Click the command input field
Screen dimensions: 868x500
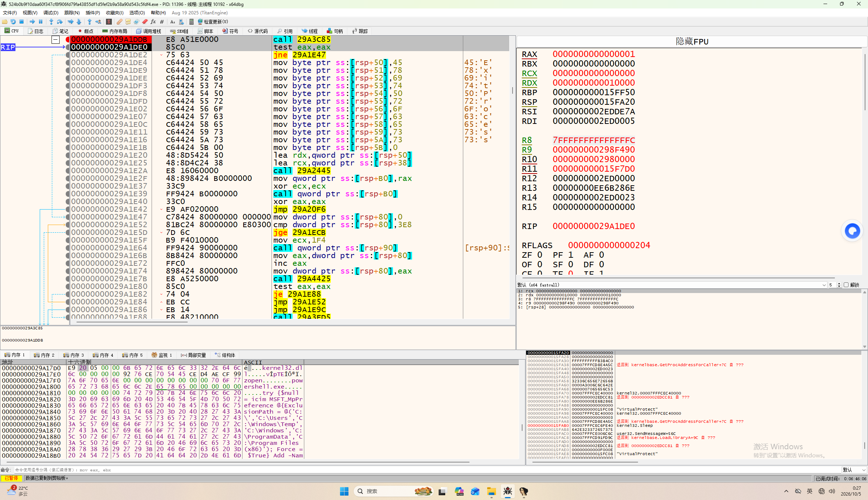(427, 470)
